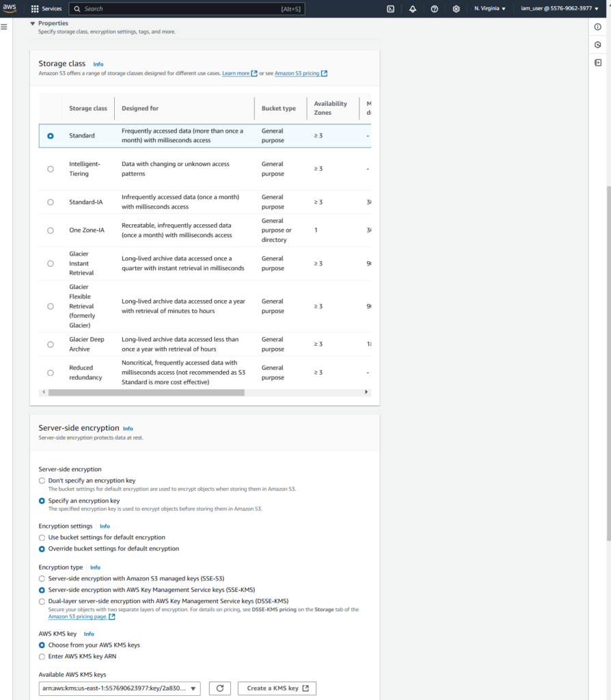611x700 pixels.
Task: Open the support help question icon
Action: [434, 9]
